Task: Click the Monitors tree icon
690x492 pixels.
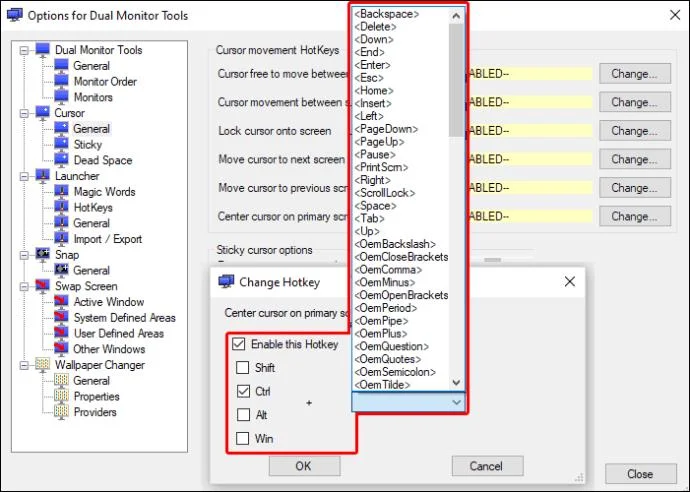Action: coord(61,97)
